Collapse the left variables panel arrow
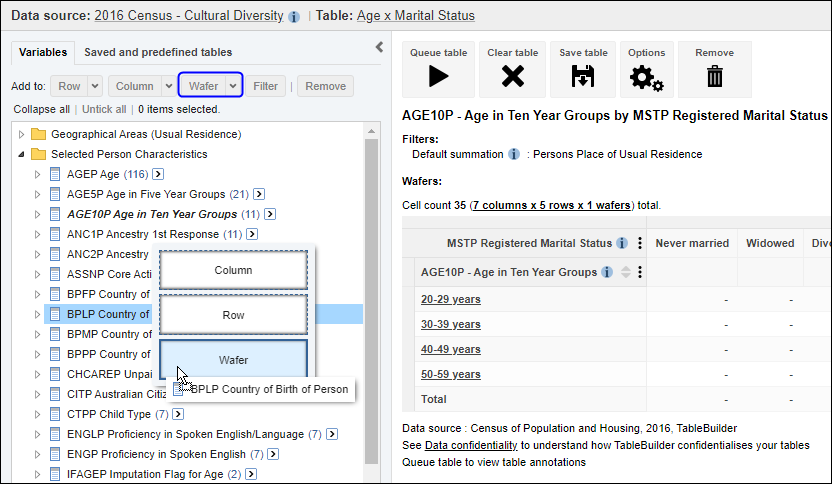The width and height of the screenshot is (832, 484). pos(379,47)
